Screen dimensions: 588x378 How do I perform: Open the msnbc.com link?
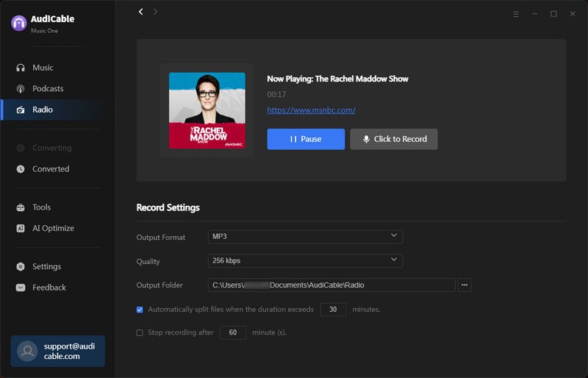[x=311, y=110]
